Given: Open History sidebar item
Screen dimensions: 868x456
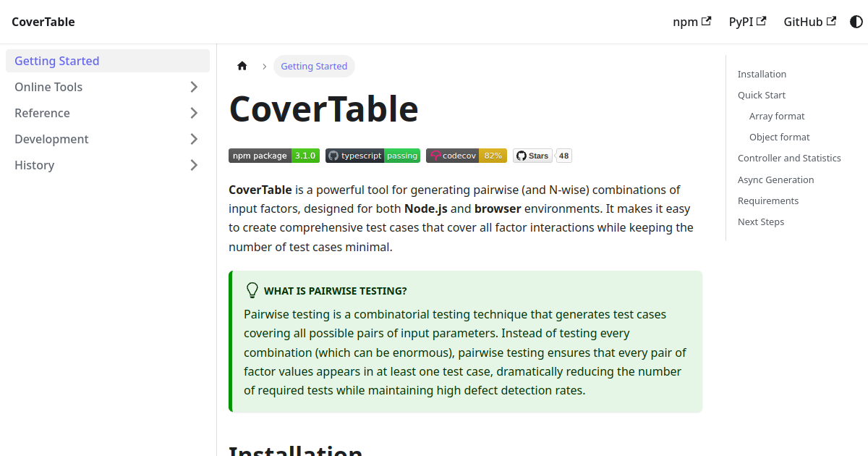Looking at the screenshot, I should pos(93,165).
